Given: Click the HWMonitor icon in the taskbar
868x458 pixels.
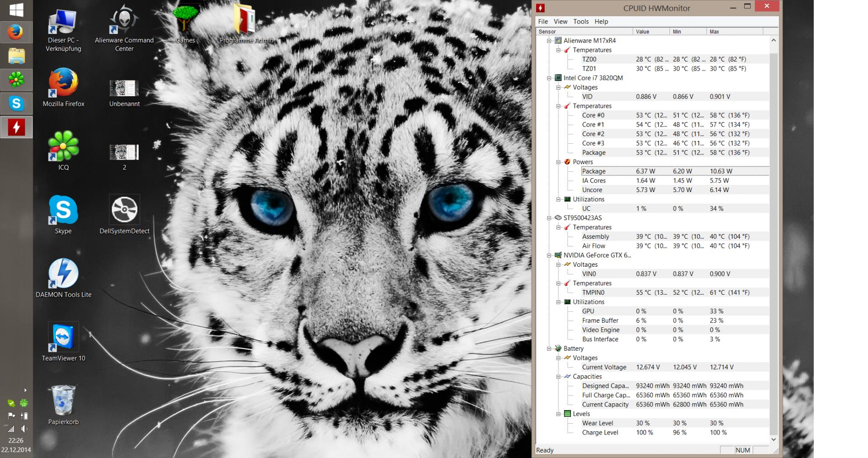Looking at the screenshot, I should click(16, 127).
